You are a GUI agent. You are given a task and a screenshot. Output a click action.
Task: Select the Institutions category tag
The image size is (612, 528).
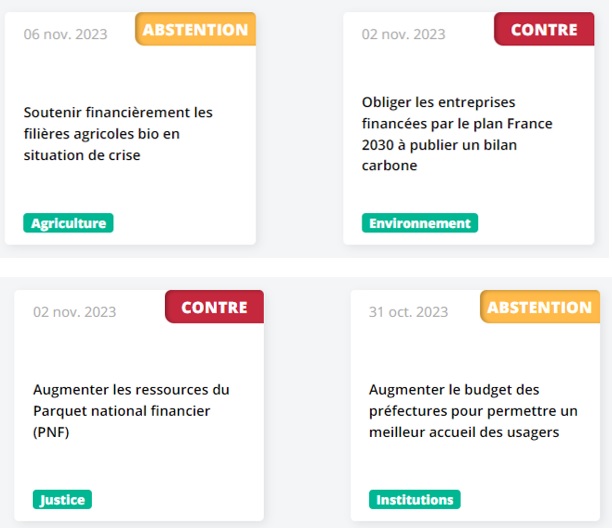coord(415,499)
